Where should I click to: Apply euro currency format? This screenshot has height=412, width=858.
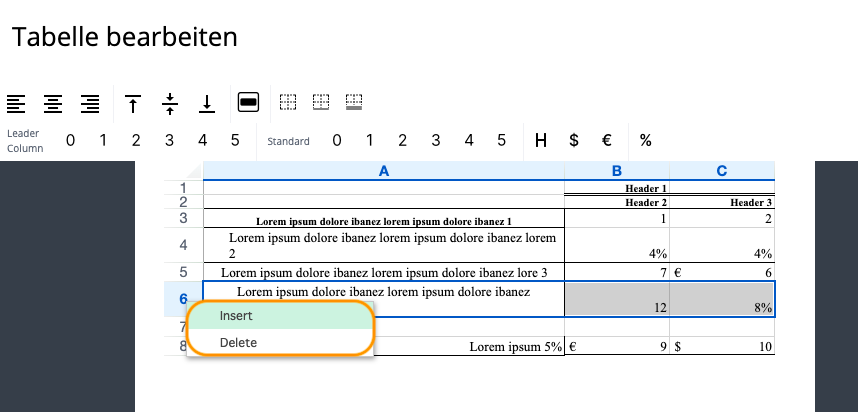point(606,141)
